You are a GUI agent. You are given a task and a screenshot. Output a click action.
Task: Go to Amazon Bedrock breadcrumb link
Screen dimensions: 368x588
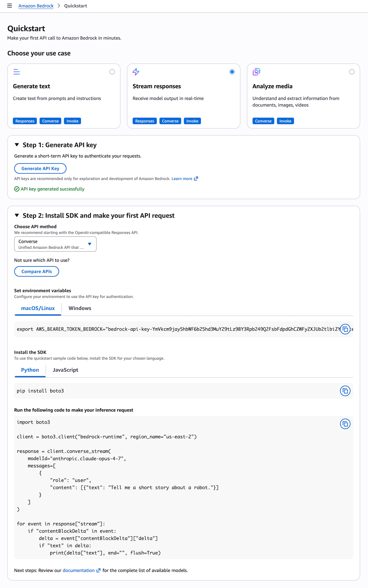click(36, 6)
